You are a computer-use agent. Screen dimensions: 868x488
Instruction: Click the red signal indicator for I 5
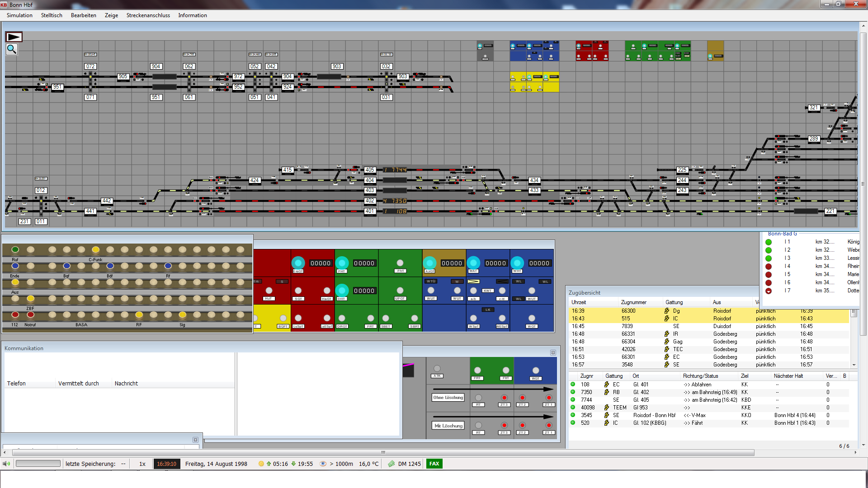[769, 275]
